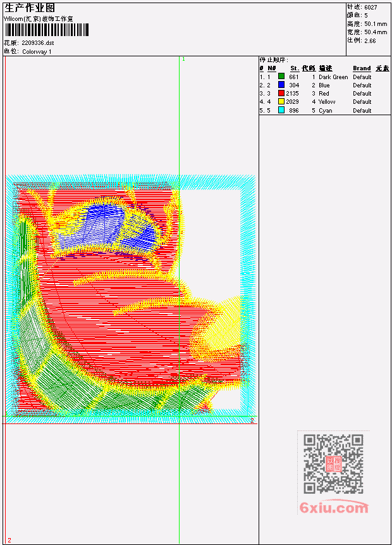Click the 'N#' column header
392x545 pixels.
271,68
